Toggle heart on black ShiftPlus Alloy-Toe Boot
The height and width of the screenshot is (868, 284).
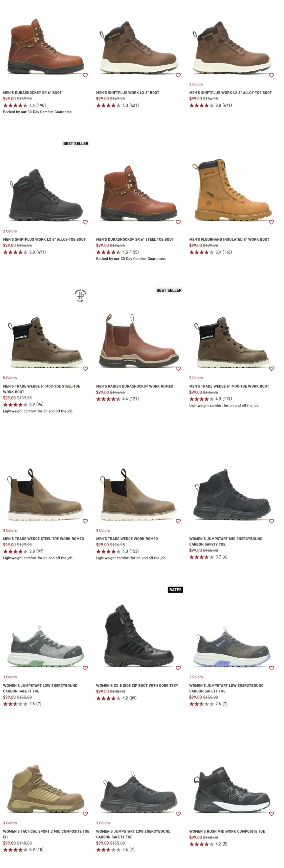click(x=85, y=222)
